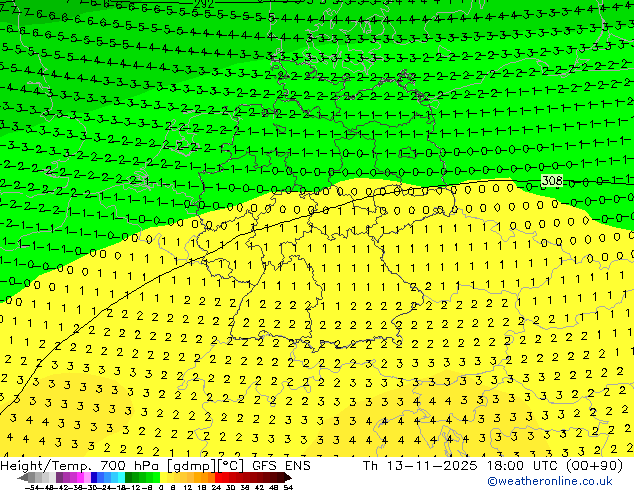Screen dimensions: 634x490
Task: Click the gray left arrow of color scale
Action: pyautogui.click(x=23, y=478)
